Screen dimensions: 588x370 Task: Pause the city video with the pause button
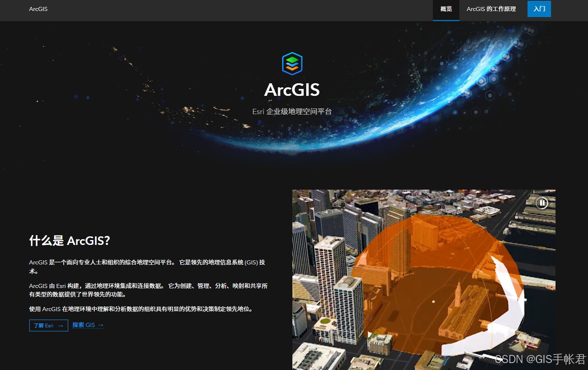tap(542, 203)
